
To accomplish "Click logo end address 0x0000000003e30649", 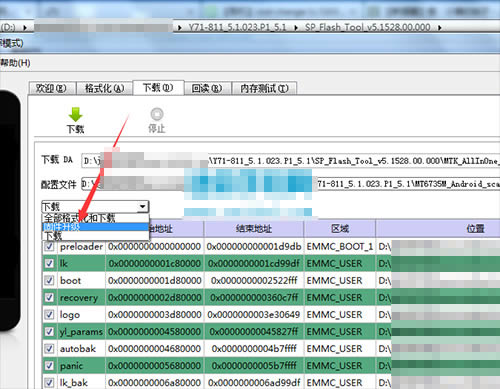I will (254, 315).
